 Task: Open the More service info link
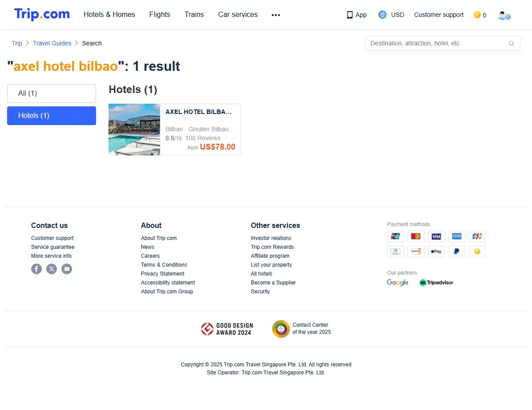[x=51, y=256]
